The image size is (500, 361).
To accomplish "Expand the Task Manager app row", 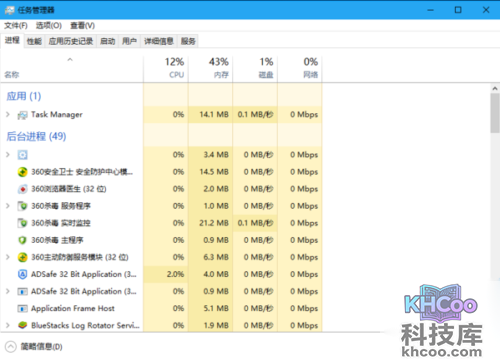I will click(8, 115).
